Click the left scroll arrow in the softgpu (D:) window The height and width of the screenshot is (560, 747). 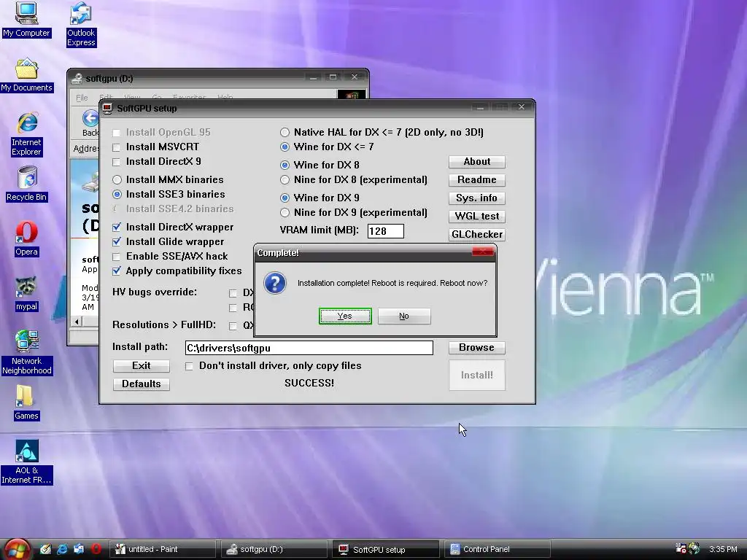tap(77, 322)
